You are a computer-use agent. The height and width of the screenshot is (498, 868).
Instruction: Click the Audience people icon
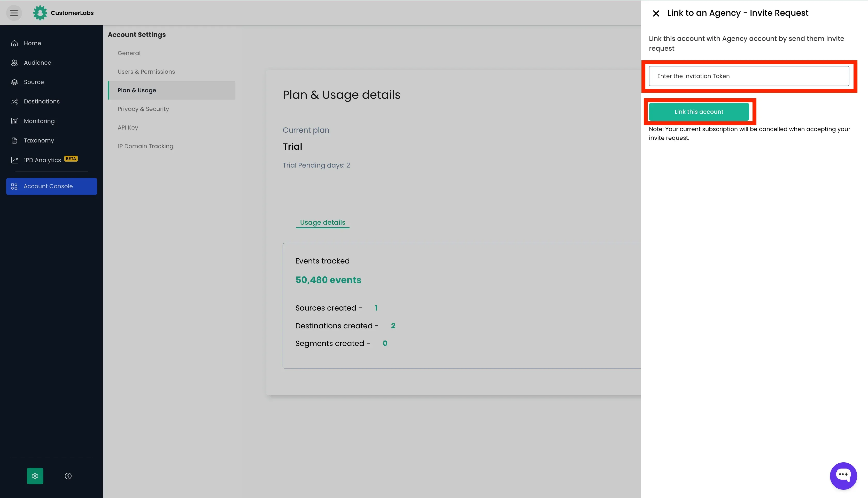14,63
